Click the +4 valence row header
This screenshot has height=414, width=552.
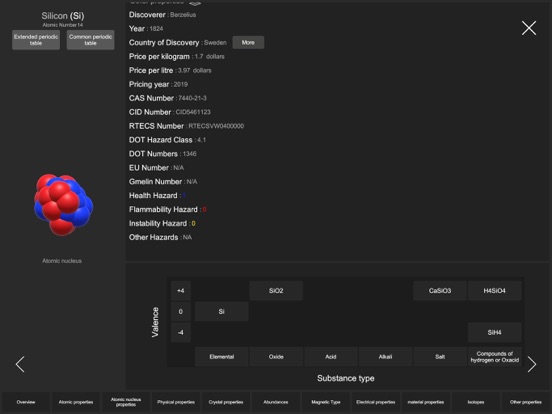pos(181,291)
